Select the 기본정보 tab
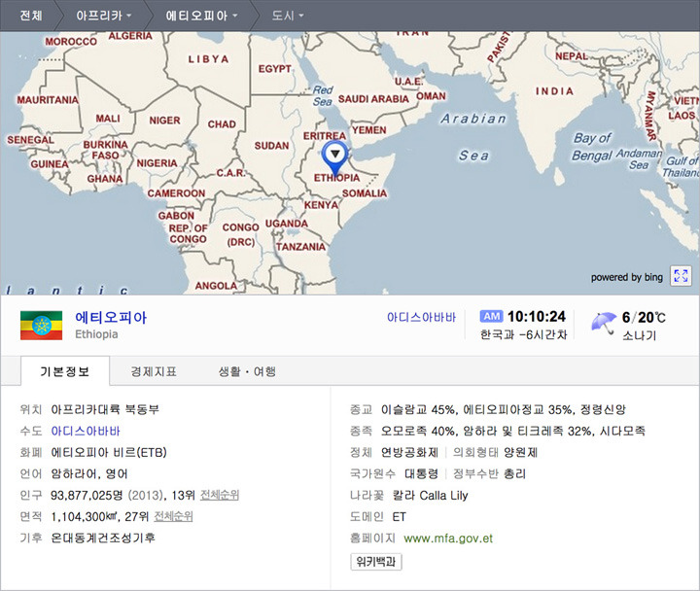Image resolution: width=700 pixels, height=591 pixels. [64, 371]
